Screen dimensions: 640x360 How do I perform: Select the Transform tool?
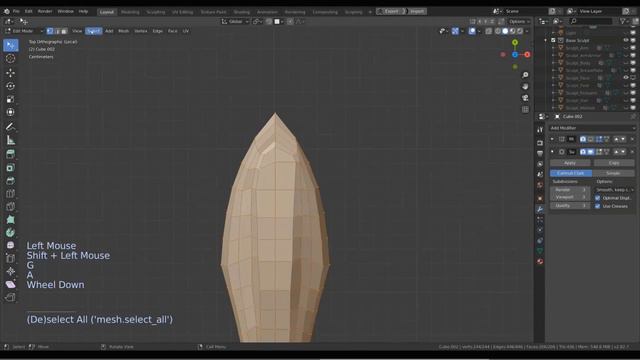pos(11,112)
